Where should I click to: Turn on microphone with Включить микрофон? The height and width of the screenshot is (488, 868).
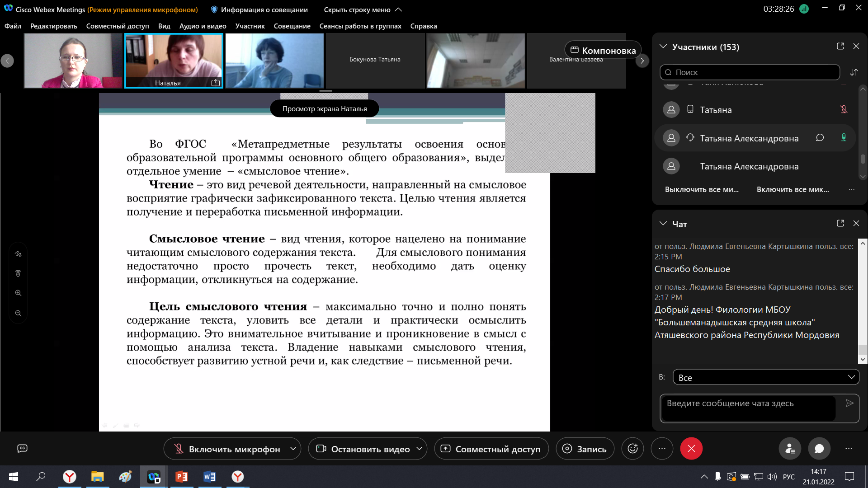tap(227, 449)
